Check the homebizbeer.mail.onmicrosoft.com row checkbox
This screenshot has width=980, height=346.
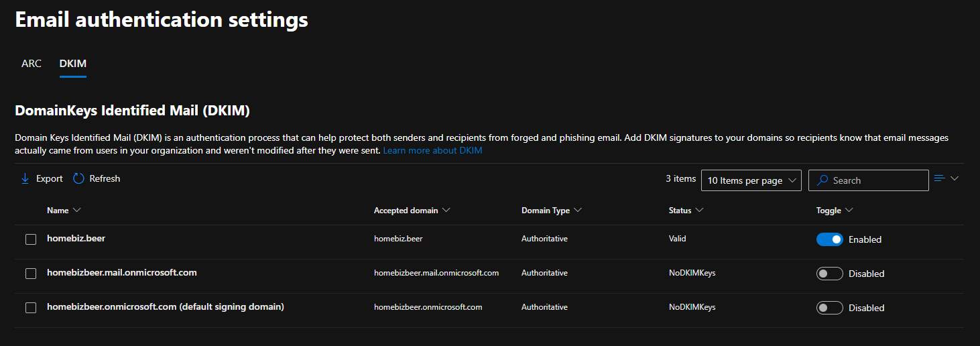(31, 274)
